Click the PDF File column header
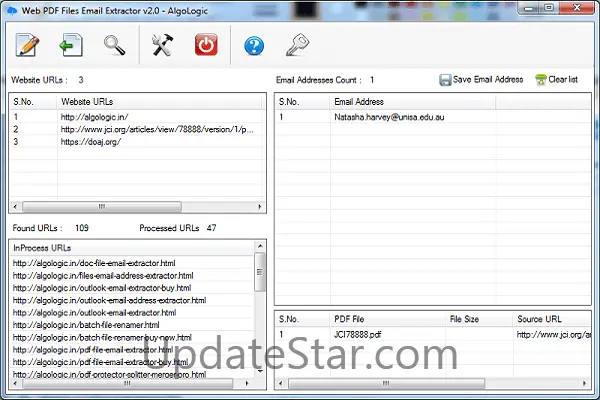The image size is (600, 400). point(388,319)
